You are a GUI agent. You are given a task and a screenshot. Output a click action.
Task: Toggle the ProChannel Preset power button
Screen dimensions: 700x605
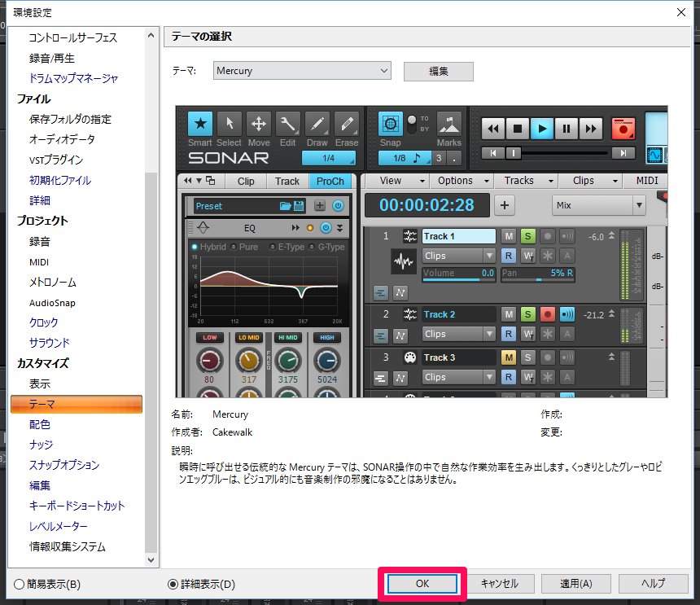coord(338,206)
